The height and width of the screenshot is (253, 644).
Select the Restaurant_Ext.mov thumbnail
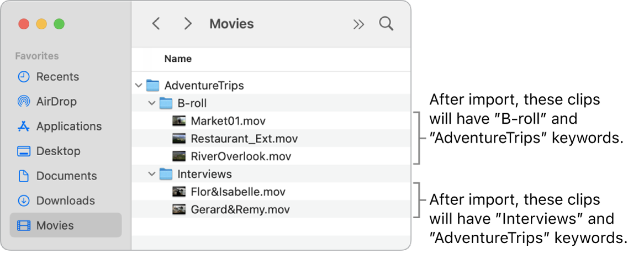pyautogui.click(x=179, y=138)
